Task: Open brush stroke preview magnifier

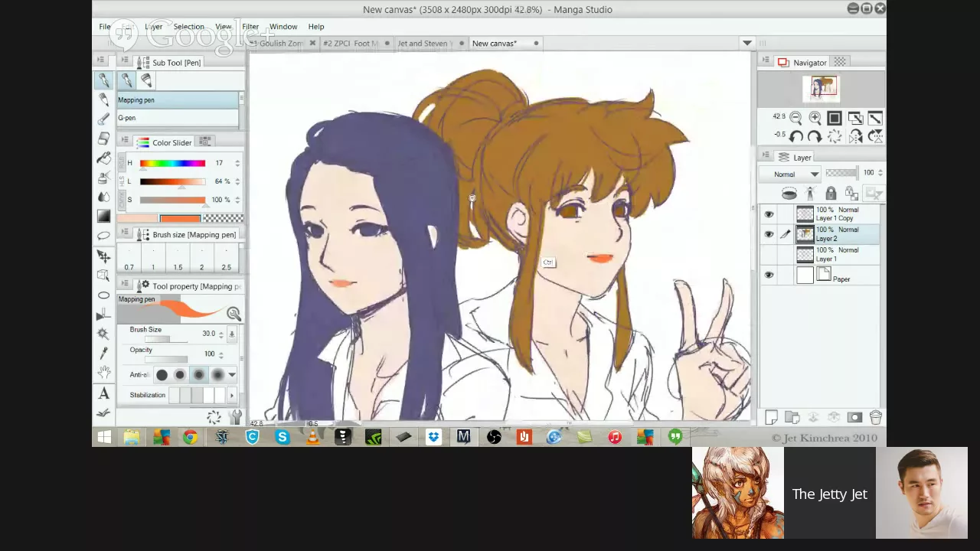Action: click(x=234, y=314)
